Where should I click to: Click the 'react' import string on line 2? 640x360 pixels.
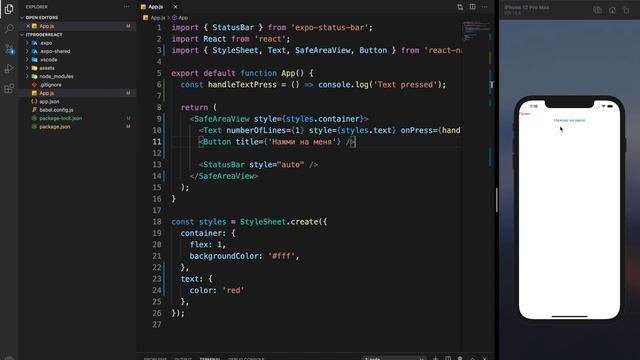click(x=270, y=39)
